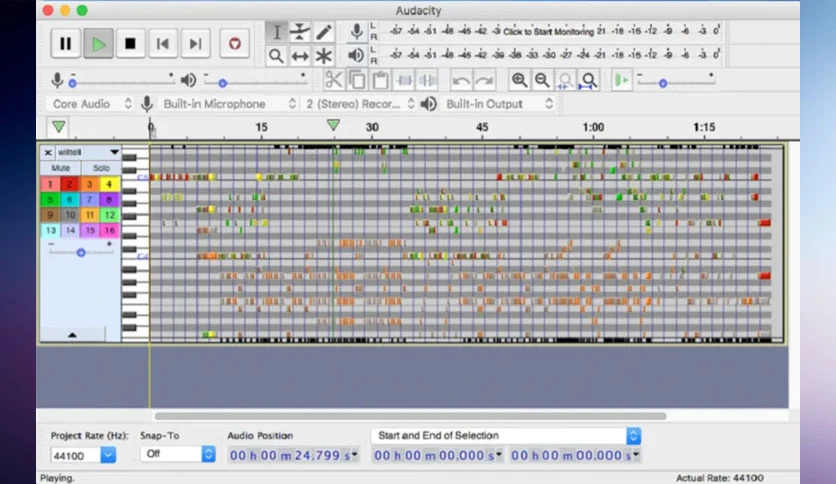Toggle MIDI channel 4 button
The image size is (836, 484).
click(109, 184)
